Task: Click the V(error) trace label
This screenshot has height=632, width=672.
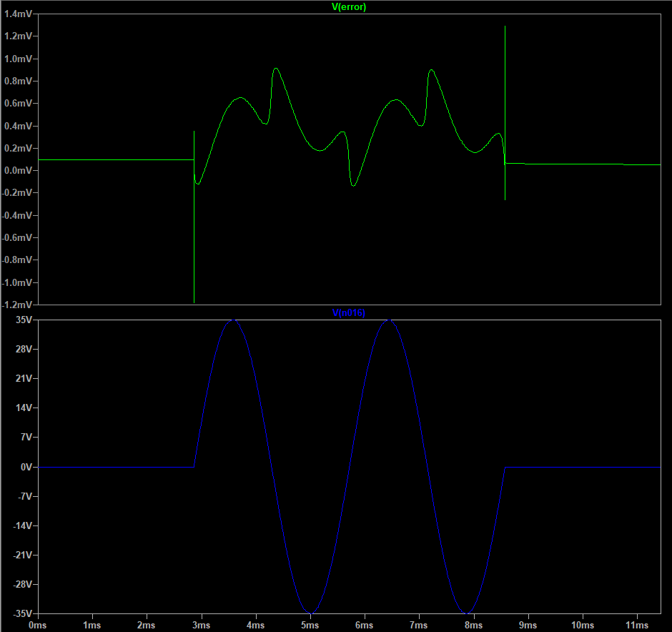Action: (x=349, y=7)
